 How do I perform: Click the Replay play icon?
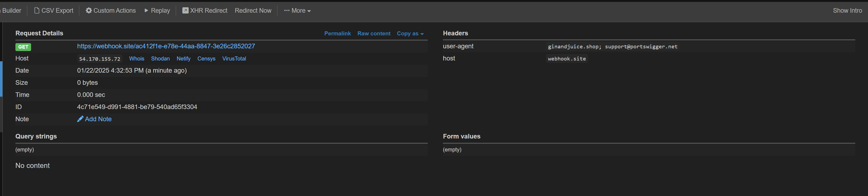click(x=146, y=11)
